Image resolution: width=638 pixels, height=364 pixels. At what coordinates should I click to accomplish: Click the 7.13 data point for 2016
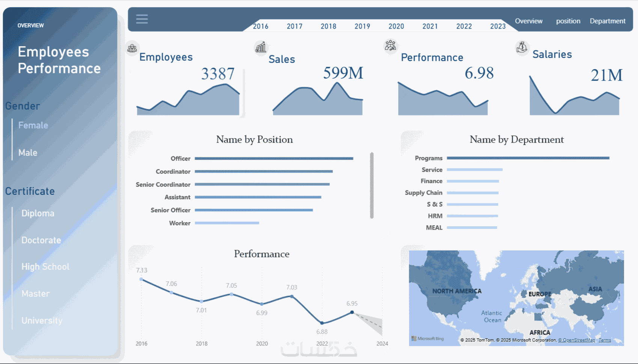coord(141,279)
